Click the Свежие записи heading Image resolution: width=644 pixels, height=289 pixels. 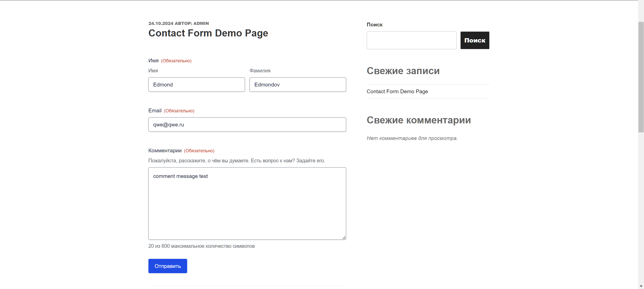click(x=403, y=71)
